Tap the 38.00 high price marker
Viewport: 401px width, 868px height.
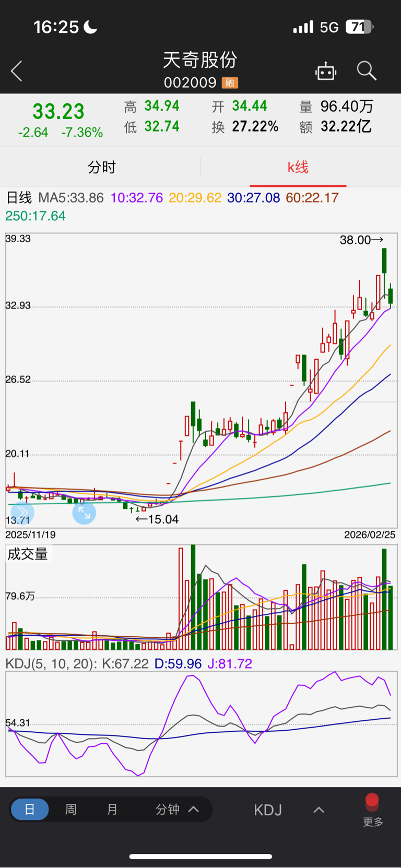point(362,240)
